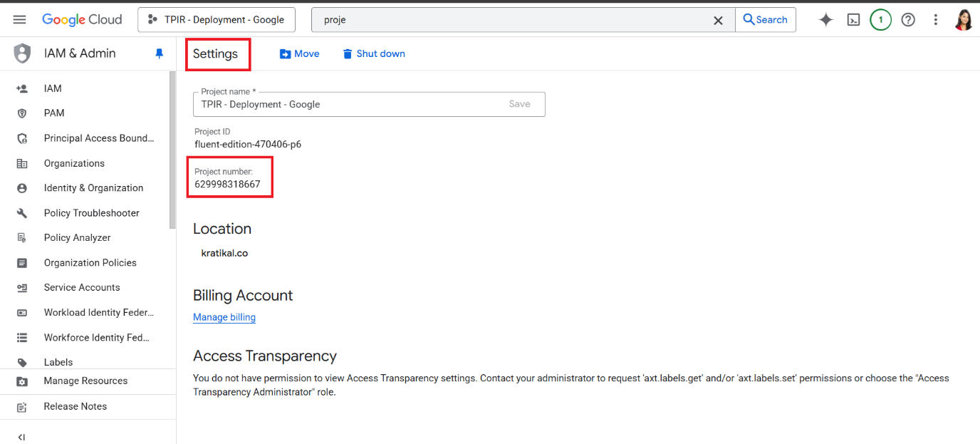
Task: Click the Organization Policies list icon
Action: tap(22, 263)
